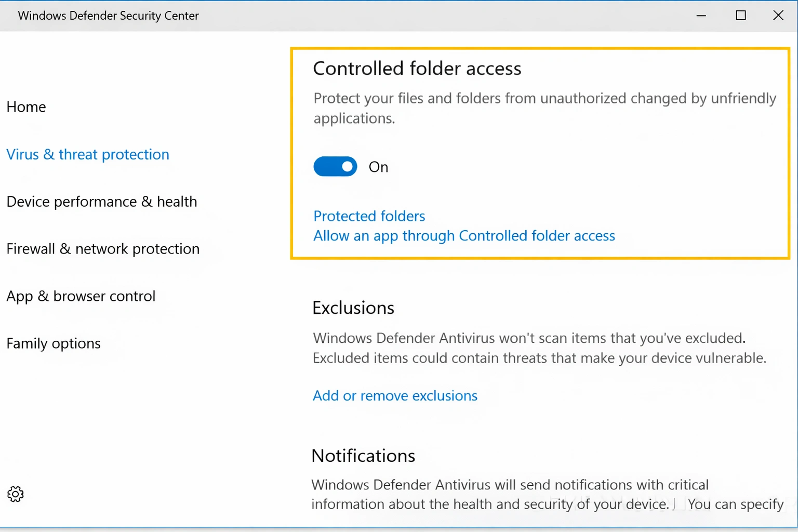The image size is (798, 532).
Task: Click Allow an app through Controlled folder access
Action: [463, 235]
